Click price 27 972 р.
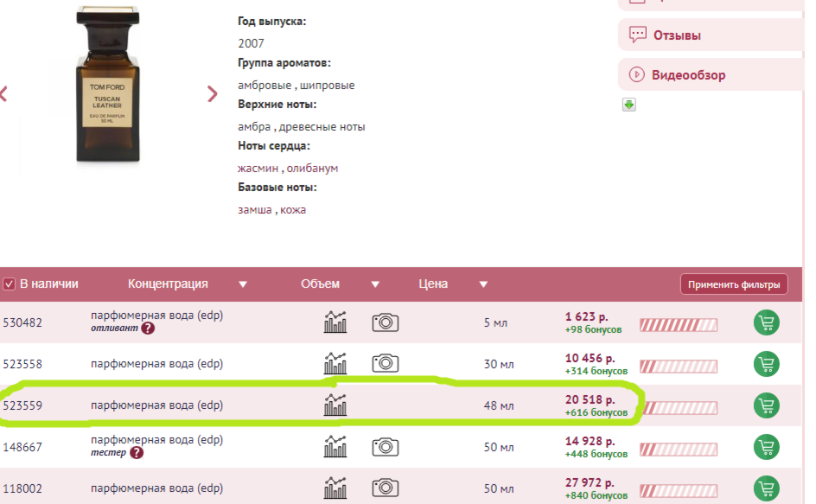Screen dimensions: 816x504 [x=590, y=482]
